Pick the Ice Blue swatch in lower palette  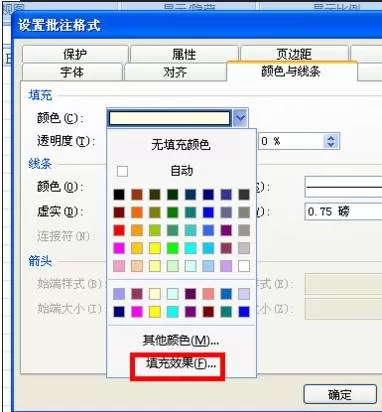click(x=244, y=294)
